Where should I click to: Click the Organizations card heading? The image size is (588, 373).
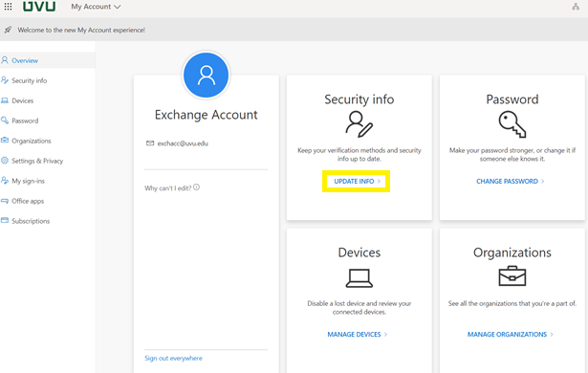tap(512, 252)
